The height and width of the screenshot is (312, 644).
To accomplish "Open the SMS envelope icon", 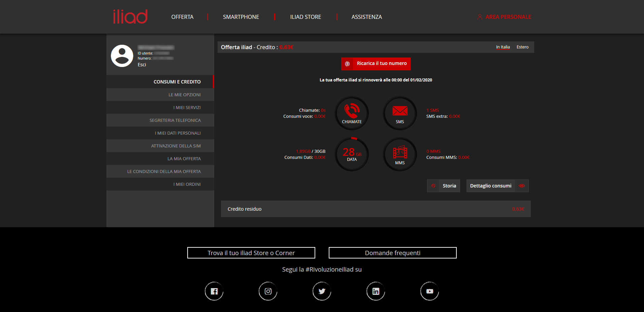I will point(400,113).
